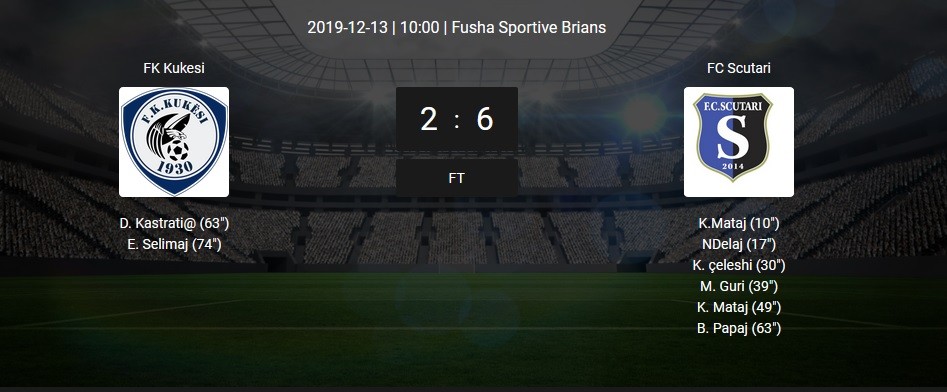Select the 2 : 6 score box

click(457, 119)
